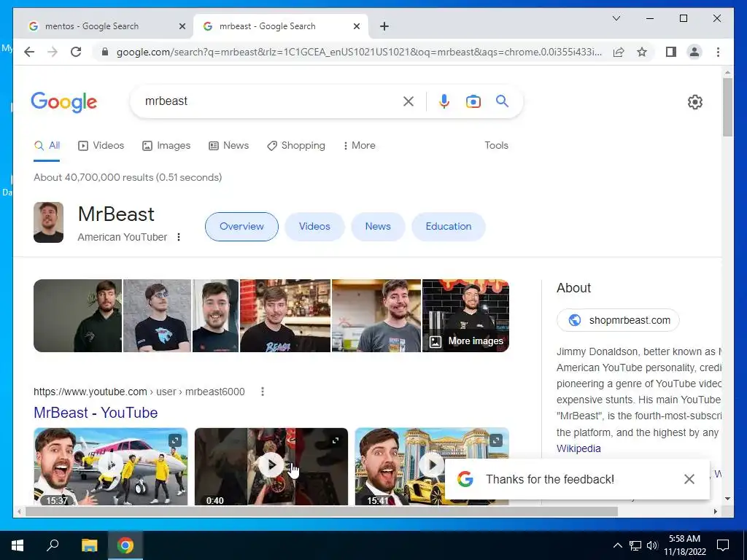
Task: Search by image with the camera icon
Action: coord(473,101)
